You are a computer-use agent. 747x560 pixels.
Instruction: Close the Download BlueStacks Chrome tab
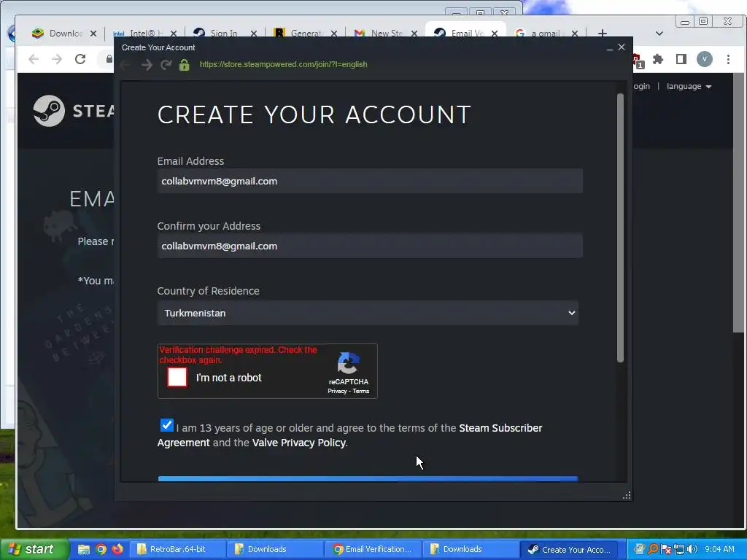point(93,34)
